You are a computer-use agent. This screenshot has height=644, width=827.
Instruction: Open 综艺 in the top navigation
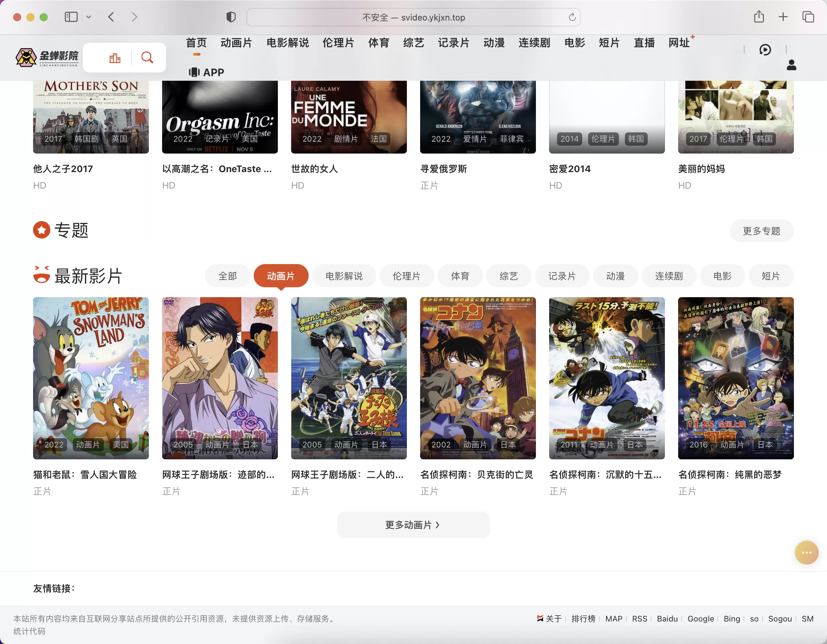pos(413,43)
